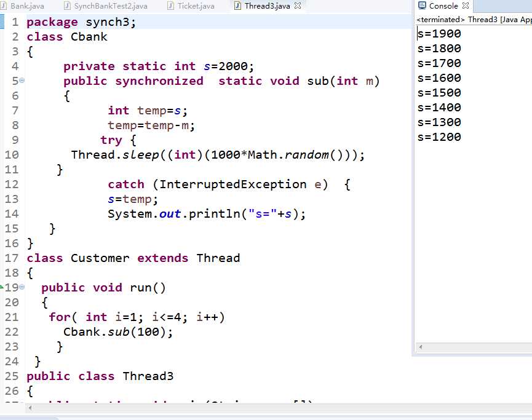Select the Console view tab

coord(443,6)
